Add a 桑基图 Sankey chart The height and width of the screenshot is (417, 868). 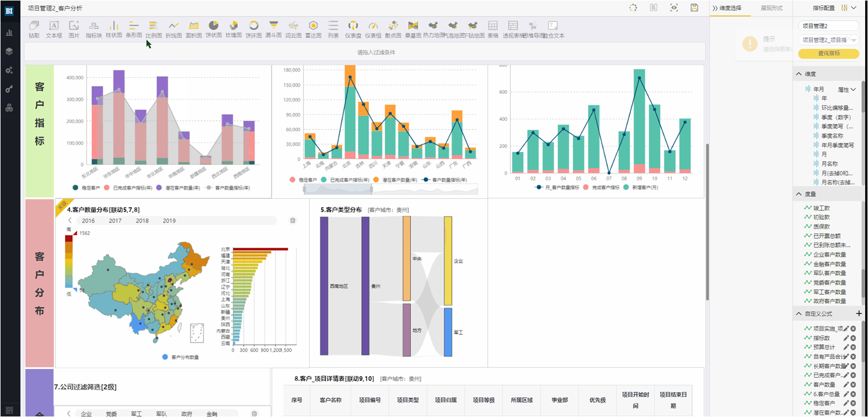click(x=413, y=28)
